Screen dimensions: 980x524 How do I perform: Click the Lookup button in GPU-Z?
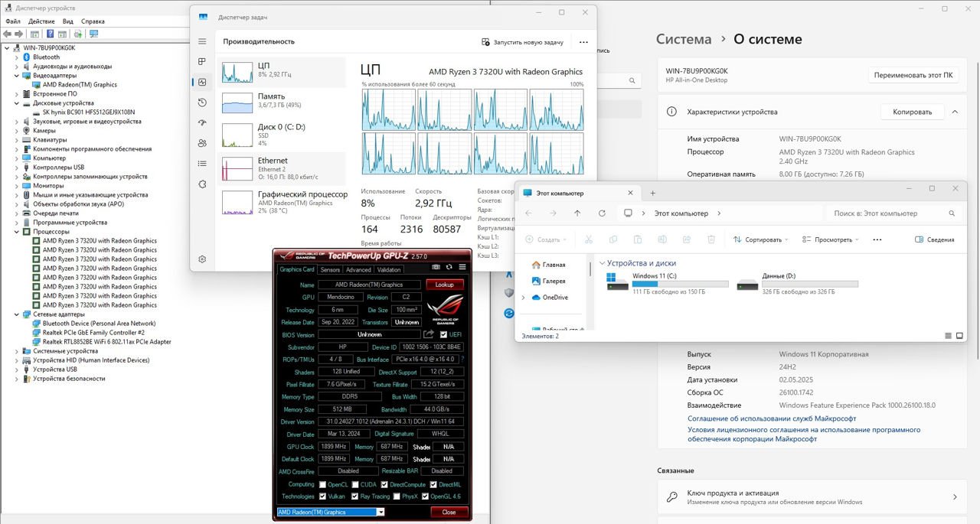444,285
